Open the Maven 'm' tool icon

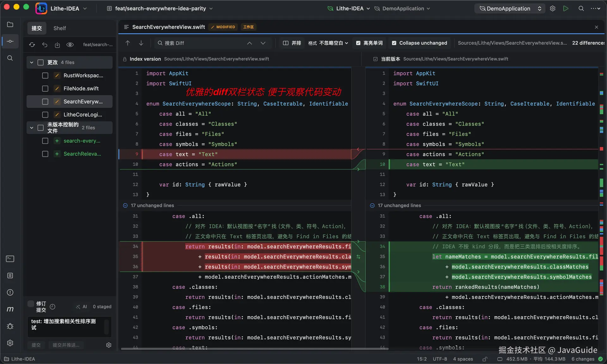coord(10,309)
